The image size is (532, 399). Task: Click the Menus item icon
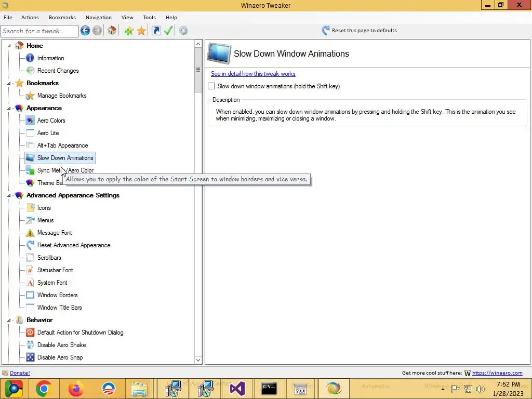[x=30, y=220]
